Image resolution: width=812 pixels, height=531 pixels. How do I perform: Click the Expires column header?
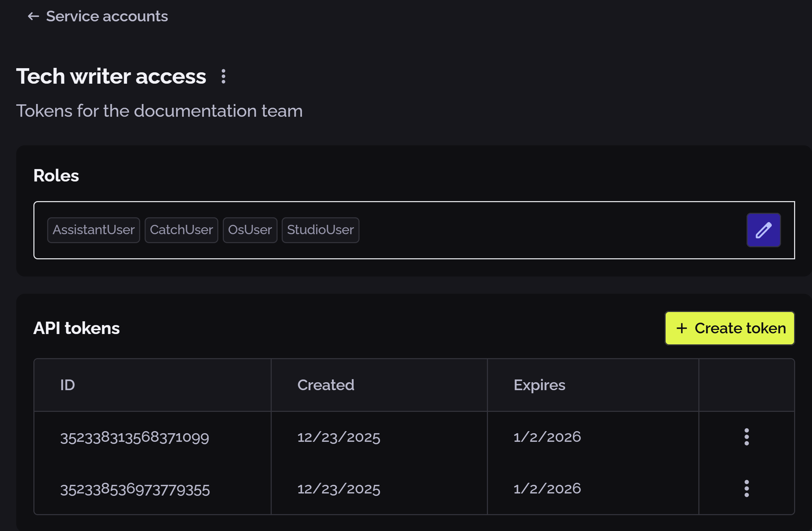[x=539, y=385]
